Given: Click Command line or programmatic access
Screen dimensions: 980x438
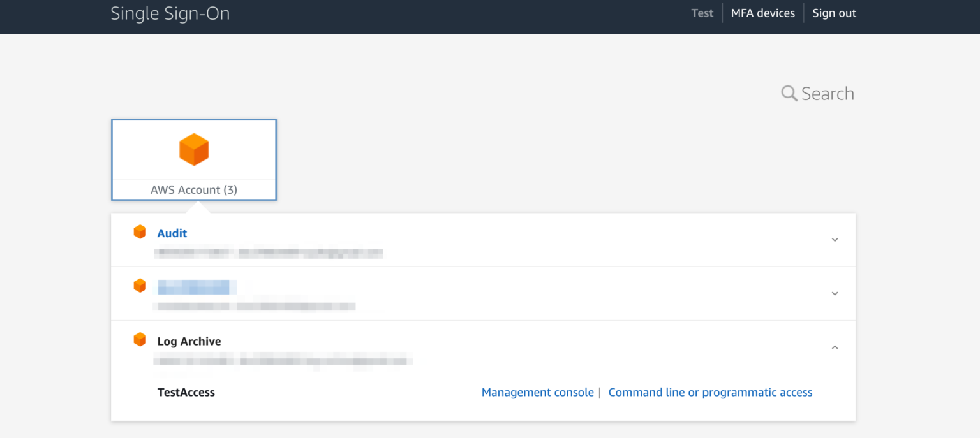Looking at the screenshot, I should (710, 392).
